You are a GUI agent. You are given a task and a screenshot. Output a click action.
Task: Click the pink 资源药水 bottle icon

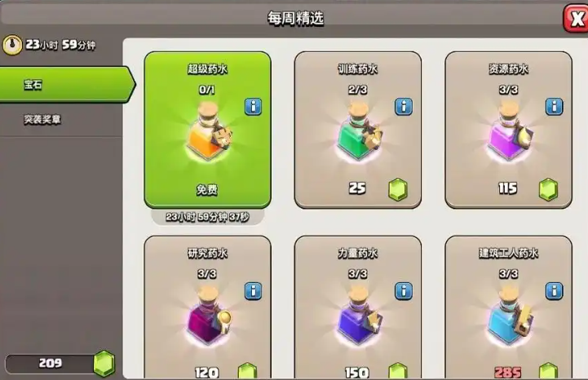pyautogui.click(x=509, y=131)
